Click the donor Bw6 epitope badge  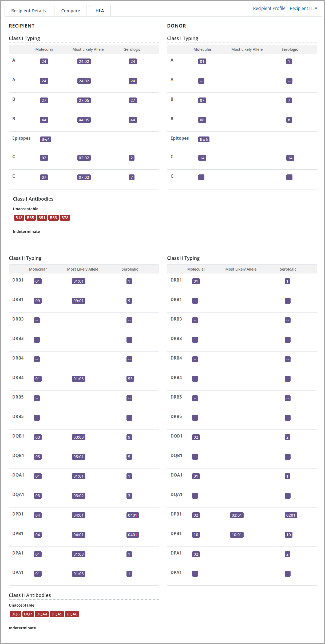[x=204, y=139]
